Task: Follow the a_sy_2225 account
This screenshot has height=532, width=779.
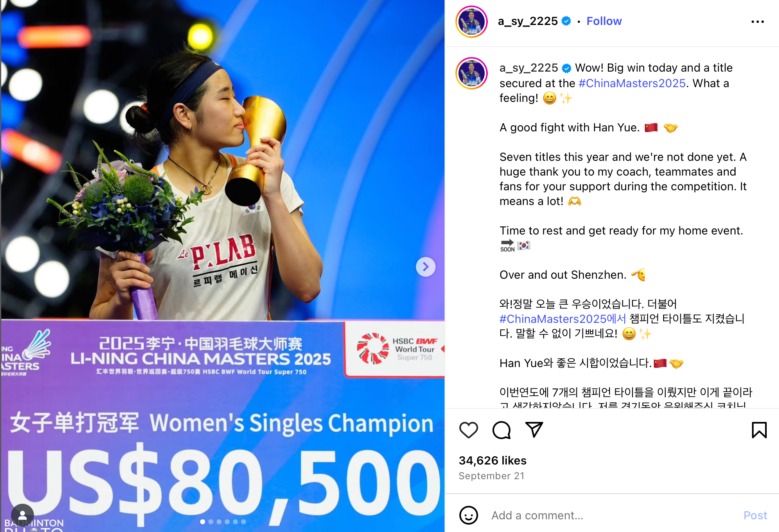Action: click(x=604, y=21)
